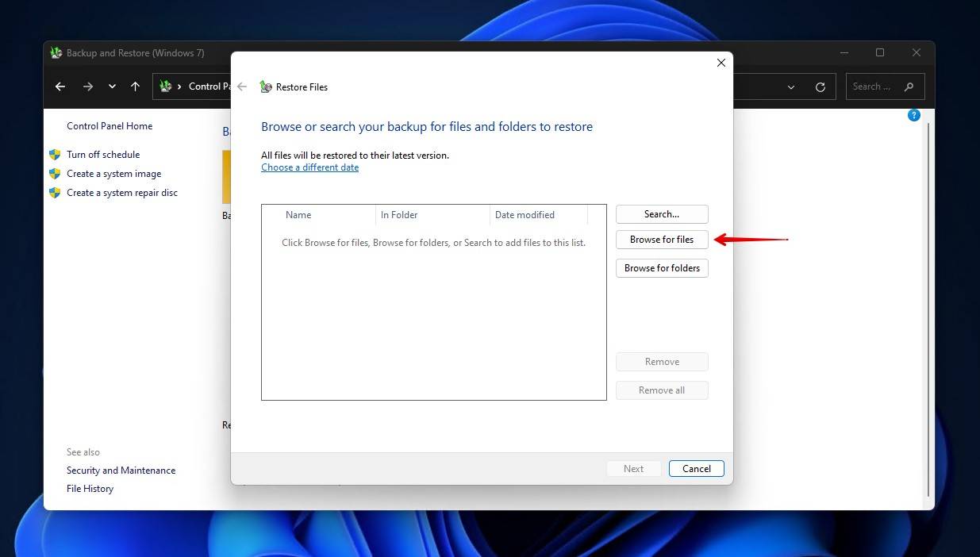Click the blue Help question mark icon
This screenshot has width=980, height=557.
[x=913, y=115]
